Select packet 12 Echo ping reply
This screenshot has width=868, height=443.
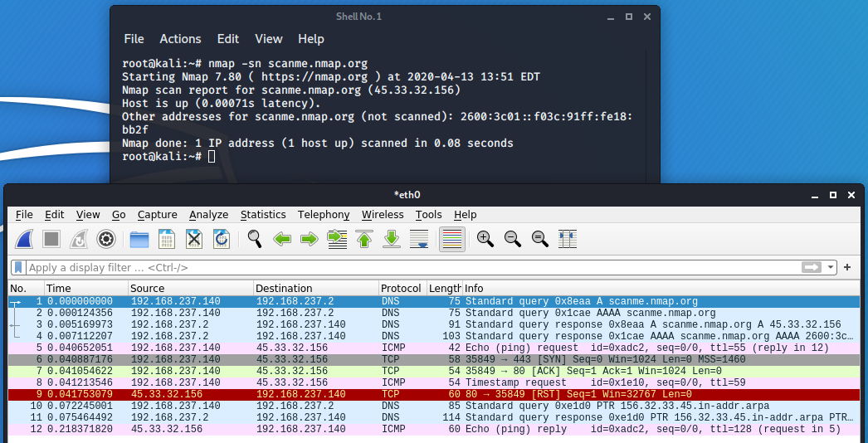pyautogui.click(x=435, y=429)
